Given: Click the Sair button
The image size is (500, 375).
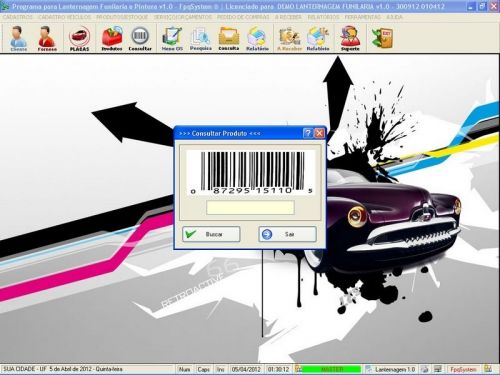Looking at the screenshot, I should pos(287,234).
